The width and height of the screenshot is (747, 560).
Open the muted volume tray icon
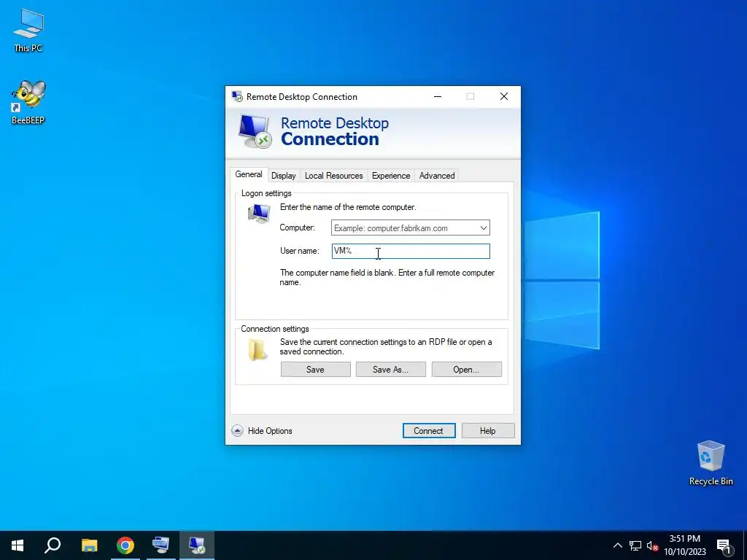click(652, 545)
